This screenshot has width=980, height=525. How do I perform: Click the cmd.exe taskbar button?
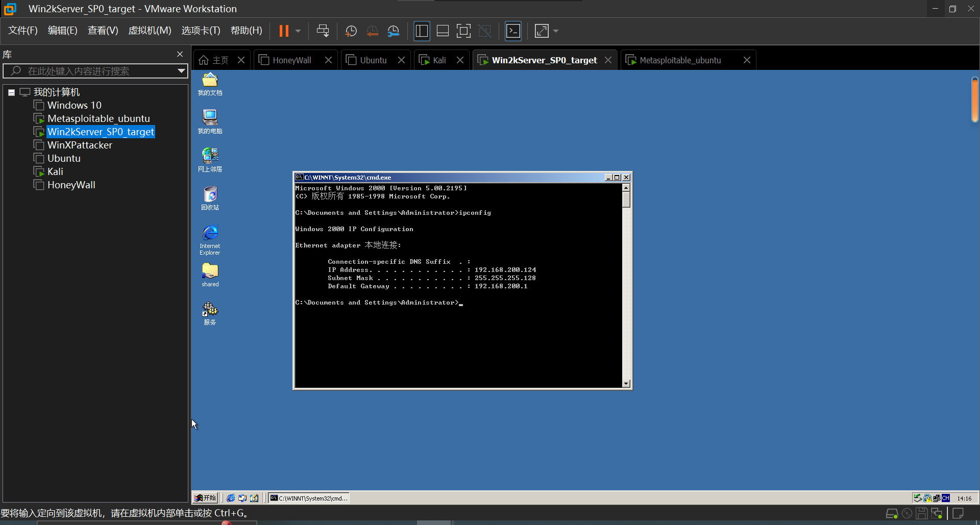click(x=309, y=498)
